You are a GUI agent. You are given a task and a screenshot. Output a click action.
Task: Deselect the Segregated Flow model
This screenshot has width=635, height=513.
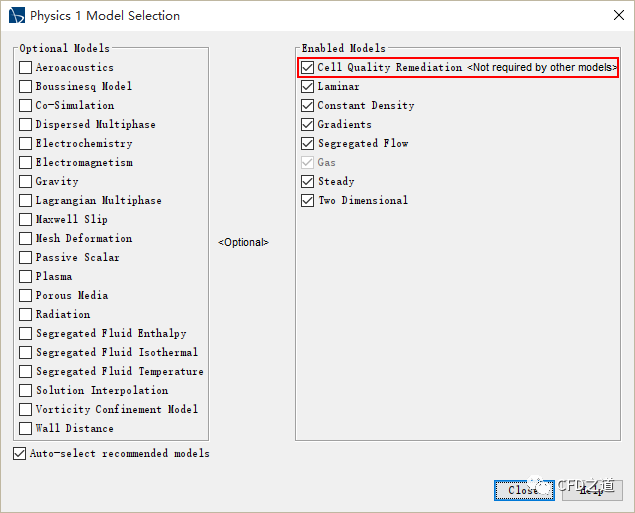pos(308,144)
